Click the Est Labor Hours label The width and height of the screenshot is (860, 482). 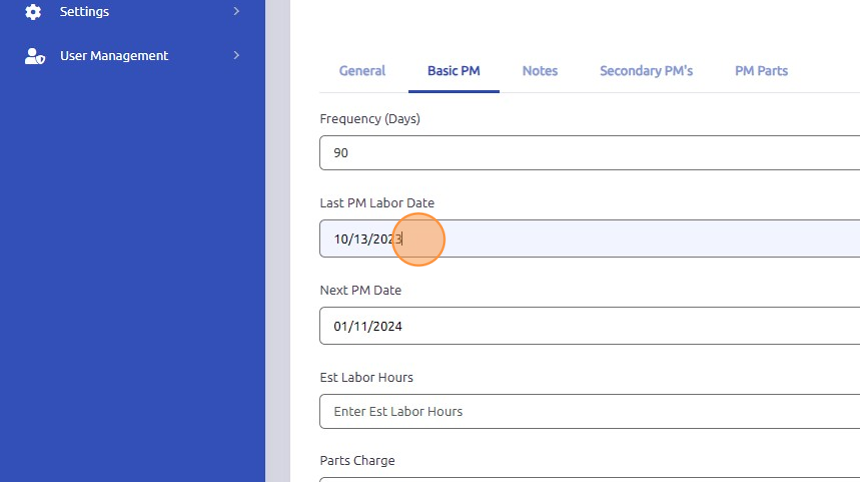(x=366, y=377)
